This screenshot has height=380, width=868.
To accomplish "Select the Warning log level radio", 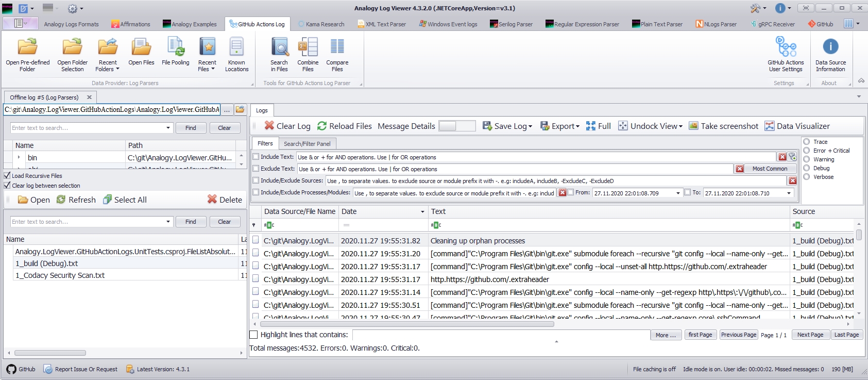I will coord(807,159).
